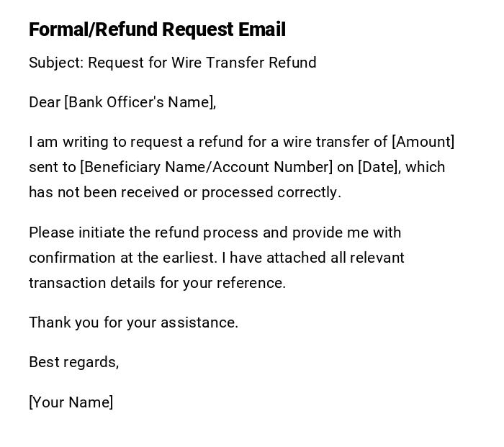This screenshot has height=447, width=504.
Task: Click the word "Dear" in the salutation
Action: click(45, 102)
